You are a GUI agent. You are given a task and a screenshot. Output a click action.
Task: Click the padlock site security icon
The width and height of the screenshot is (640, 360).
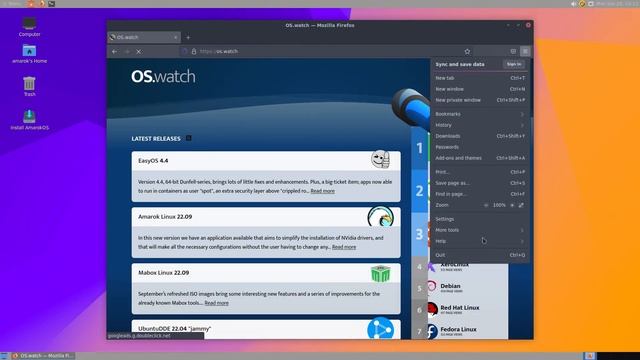194,51
